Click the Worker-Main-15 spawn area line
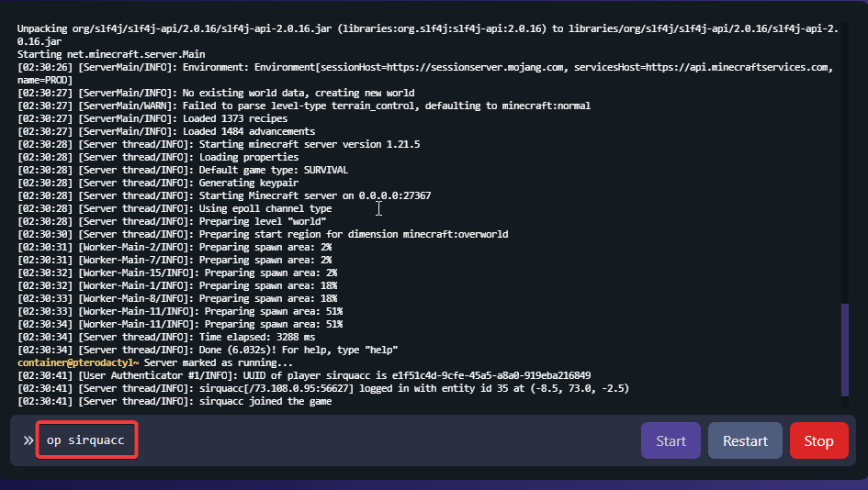This screenshot has height=490, width=868. (x=177, y=273)
